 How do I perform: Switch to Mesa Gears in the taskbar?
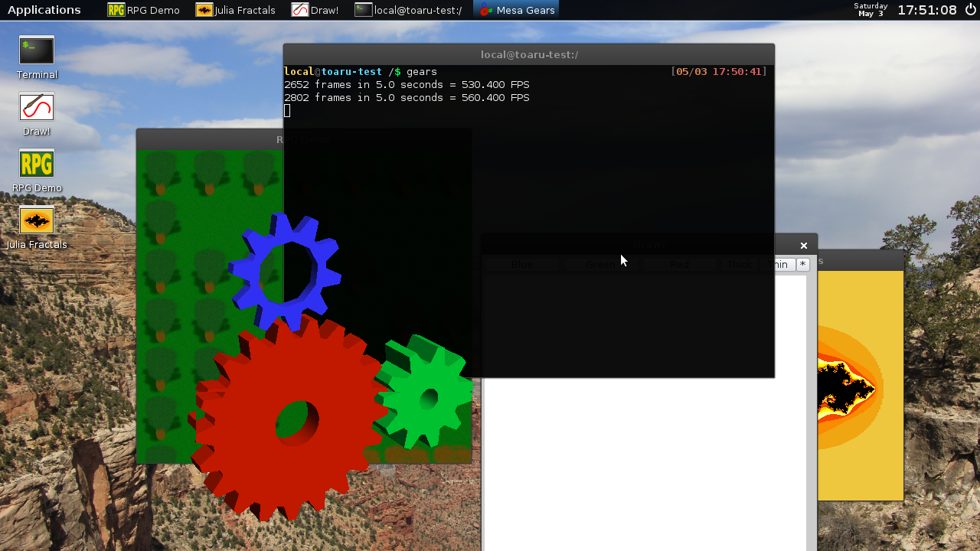click(516, 10)
